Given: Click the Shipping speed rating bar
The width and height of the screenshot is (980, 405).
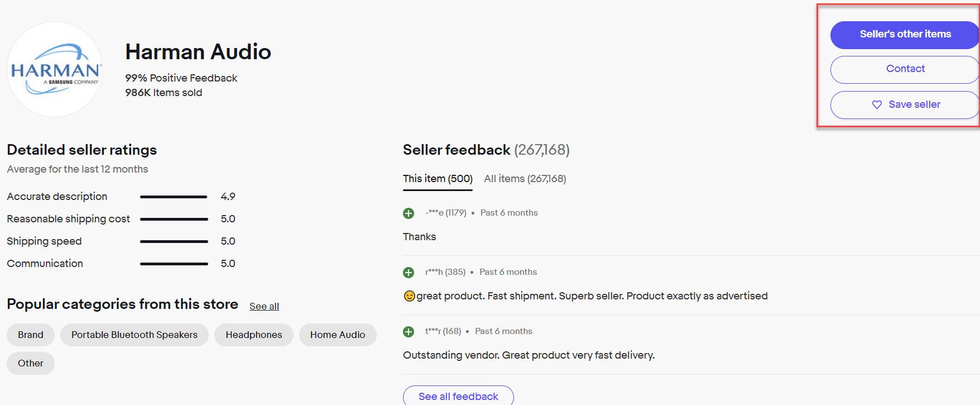Looking at the screenshot, I should [x=174, y=241].
